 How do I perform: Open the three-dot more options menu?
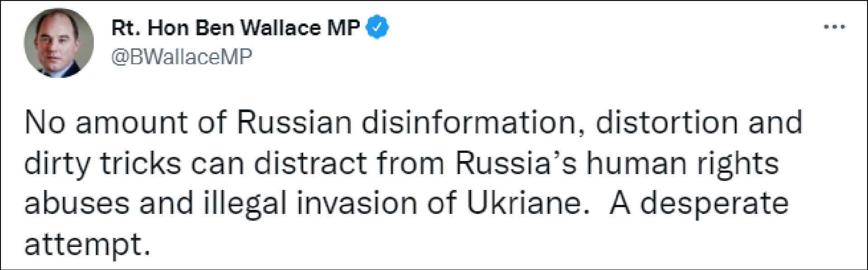(x=834, y=27)
